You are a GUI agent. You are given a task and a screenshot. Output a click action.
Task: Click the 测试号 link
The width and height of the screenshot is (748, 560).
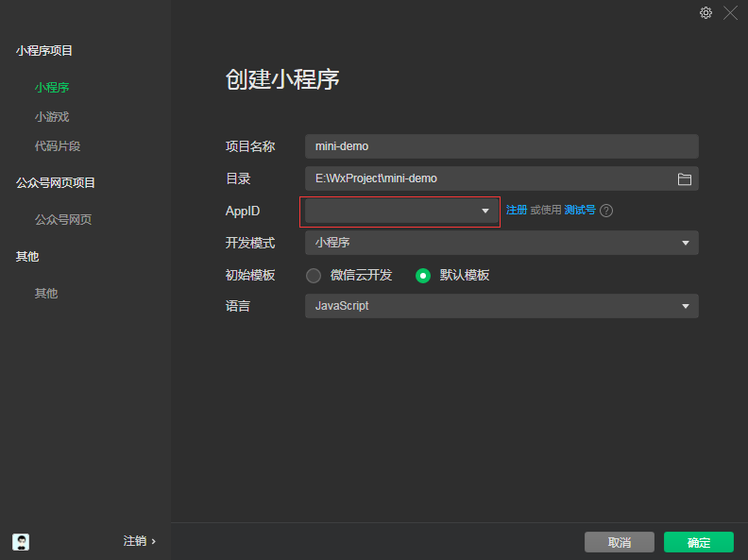(x=580, y=210)
